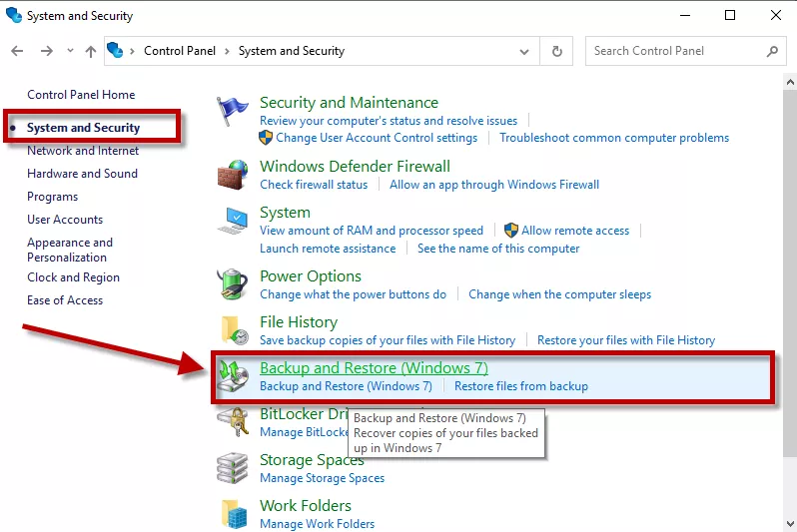Open Network and Internet category
Screen dimensions: 797x532
83,151
